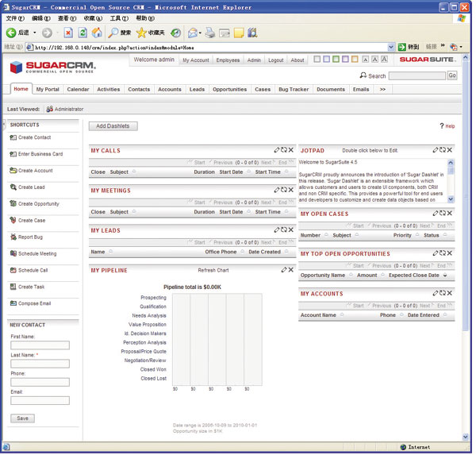This screenshot has height=455, width=476.
Task: Click the IE Stop loading icon
Action: [68, 33]
